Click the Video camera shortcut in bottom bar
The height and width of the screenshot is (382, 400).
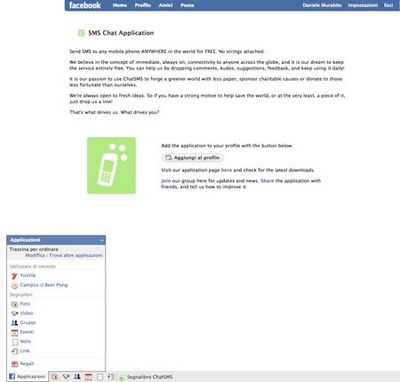(x=66, y=377)
